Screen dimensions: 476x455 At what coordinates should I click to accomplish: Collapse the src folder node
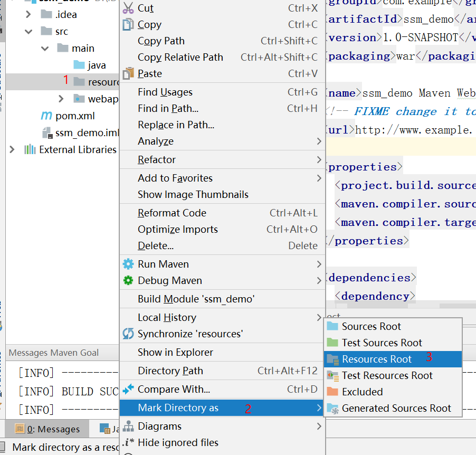pos(28,31)
